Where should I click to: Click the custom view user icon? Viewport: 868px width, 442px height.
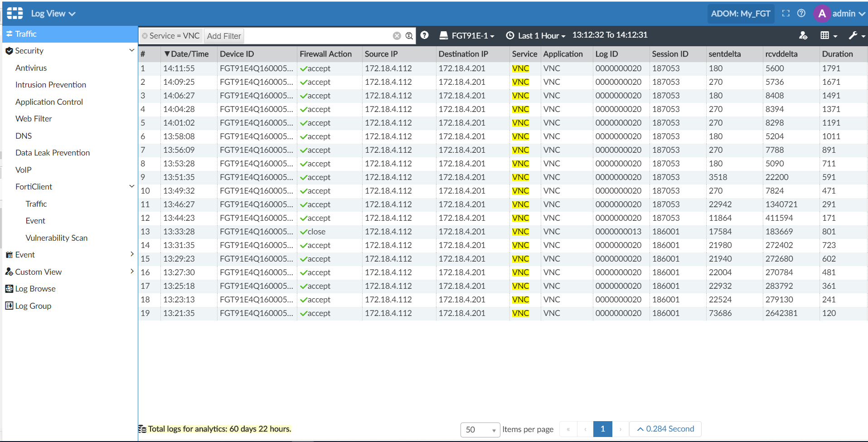[803, 35]
